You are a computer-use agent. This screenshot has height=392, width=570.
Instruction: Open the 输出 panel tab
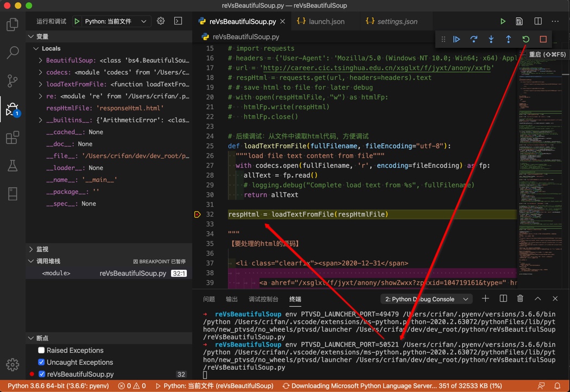point(232,299)
